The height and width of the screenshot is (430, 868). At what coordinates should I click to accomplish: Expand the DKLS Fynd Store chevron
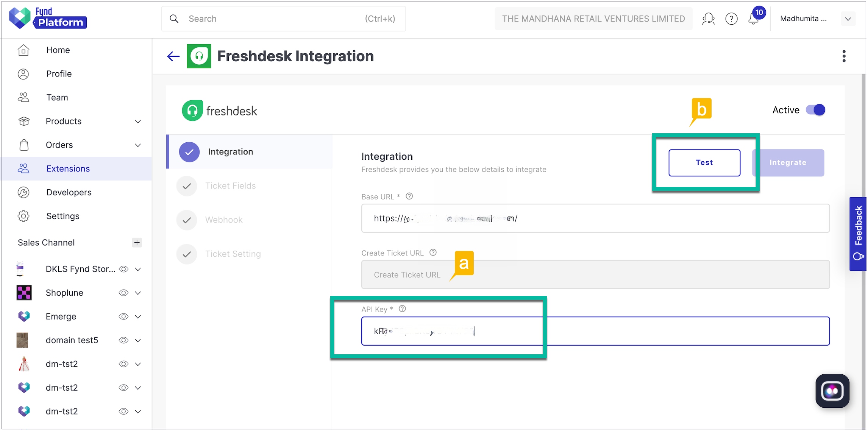pyautogui.click(x=138, y=269)
